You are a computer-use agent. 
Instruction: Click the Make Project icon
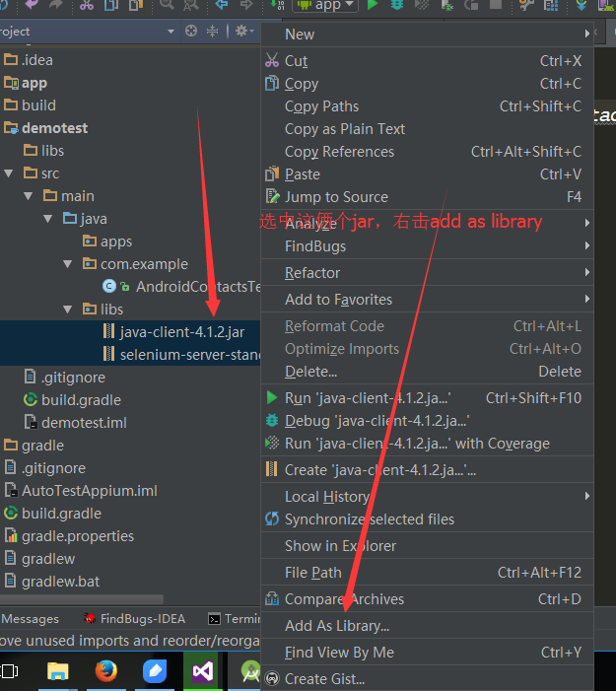pos(277,4)
